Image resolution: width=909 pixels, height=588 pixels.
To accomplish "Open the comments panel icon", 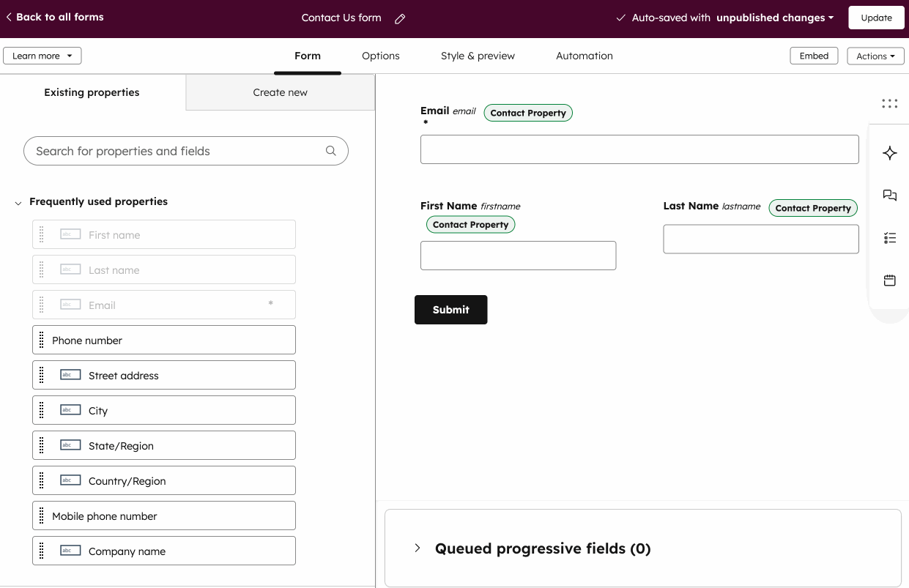I will 889,195.
